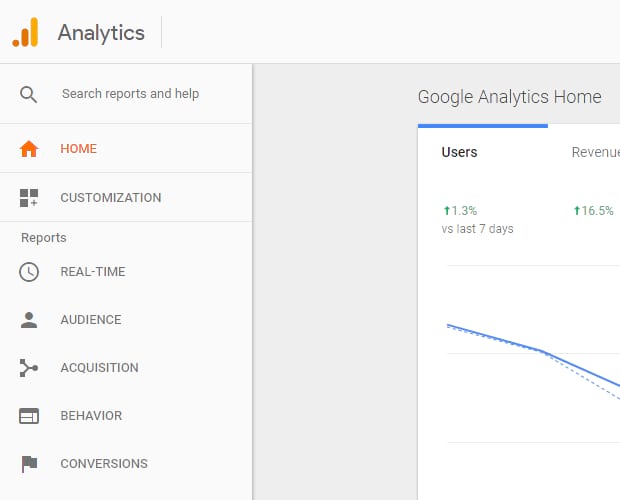Switch to the Revenue metric tab
This screenshot has height=500, width=620.
(x=595, y=152)
